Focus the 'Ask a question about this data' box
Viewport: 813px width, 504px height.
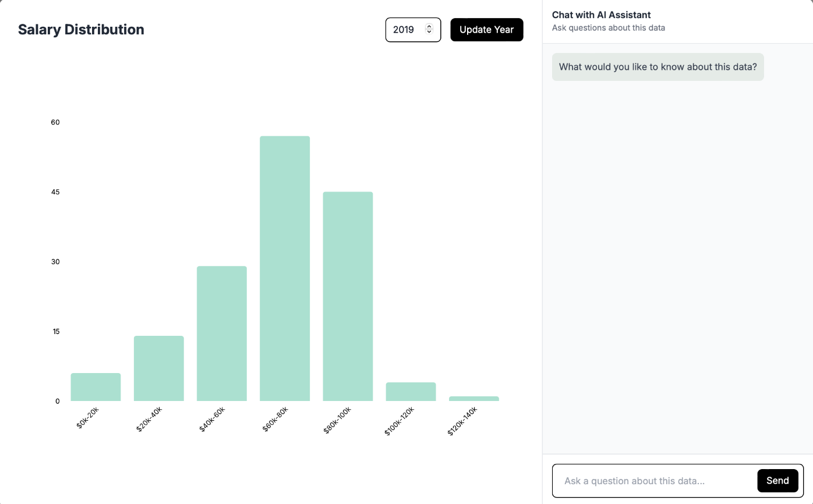point(655,481)
